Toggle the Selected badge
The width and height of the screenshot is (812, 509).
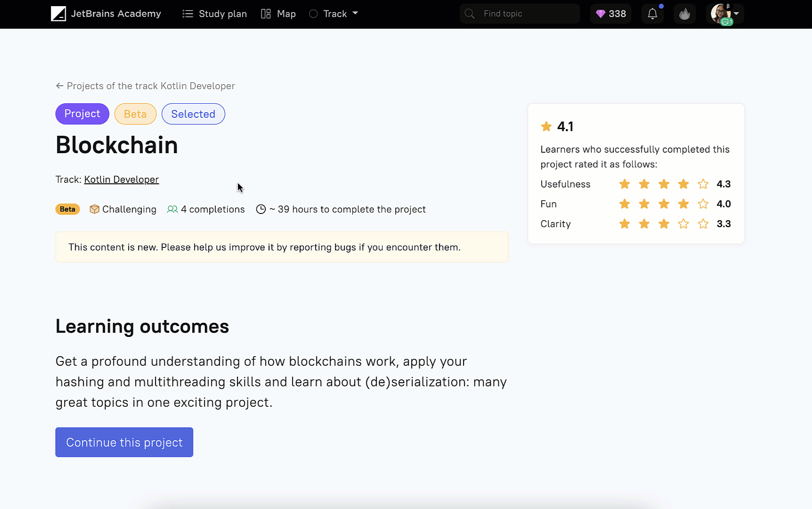point(193,114)
